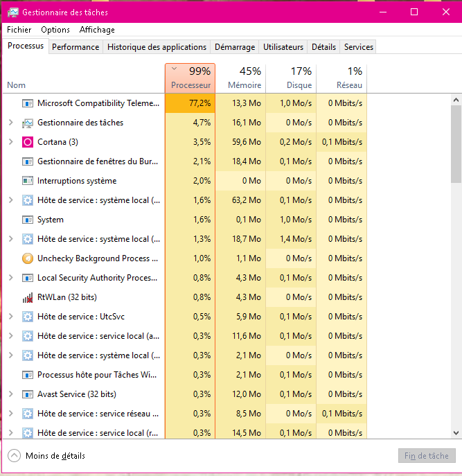Image resolution: width=462 pixels, height=476 pixels.
Task: Expand Hôte de service using 18,7 Mo
Action: tap(11, 239)
